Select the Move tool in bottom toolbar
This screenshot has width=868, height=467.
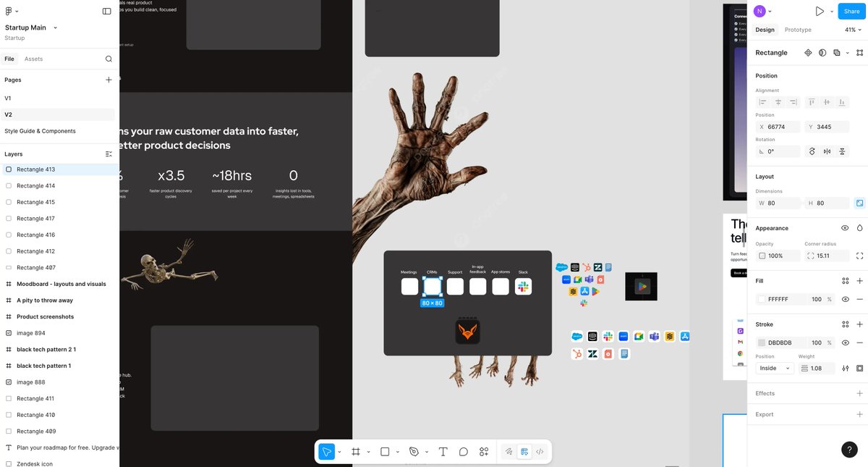click(x=327, y=452)
